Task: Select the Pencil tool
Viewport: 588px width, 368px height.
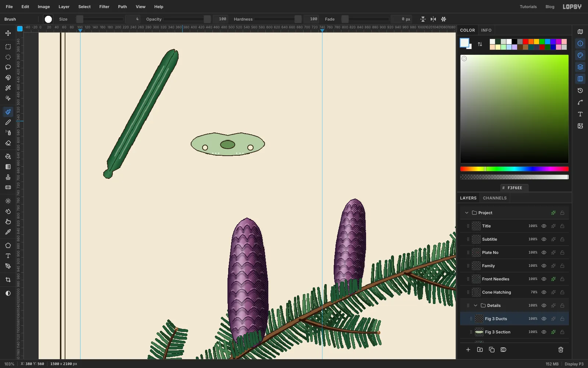Action: click(x=8, y=122)
